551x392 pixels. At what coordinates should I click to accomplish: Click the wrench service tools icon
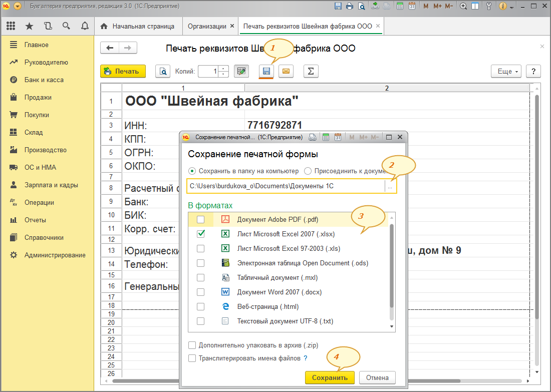489,6
